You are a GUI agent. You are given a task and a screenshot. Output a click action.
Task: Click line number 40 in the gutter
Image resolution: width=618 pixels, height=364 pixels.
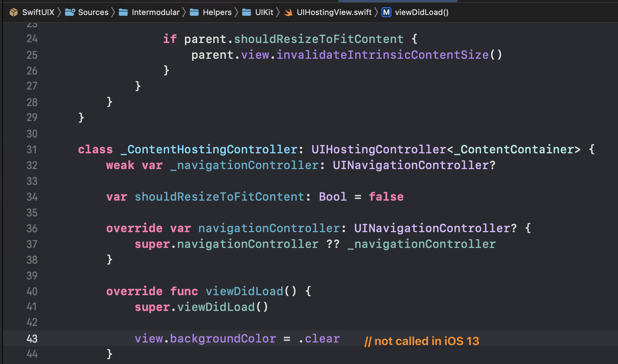(32, 291)
